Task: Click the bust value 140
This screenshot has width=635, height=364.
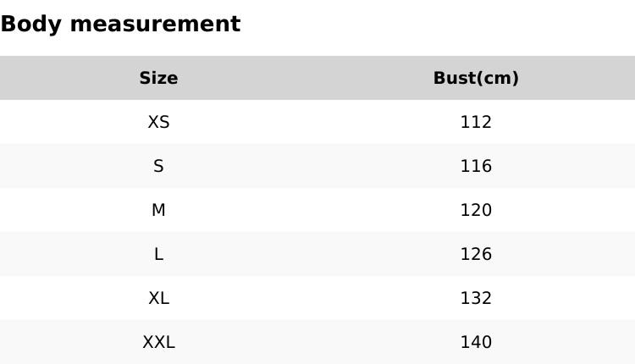Action: click(x=476, y=342)
